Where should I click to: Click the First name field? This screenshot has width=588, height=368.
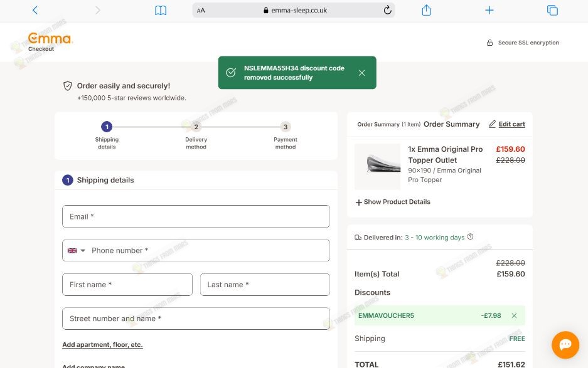tap(127, 285)
